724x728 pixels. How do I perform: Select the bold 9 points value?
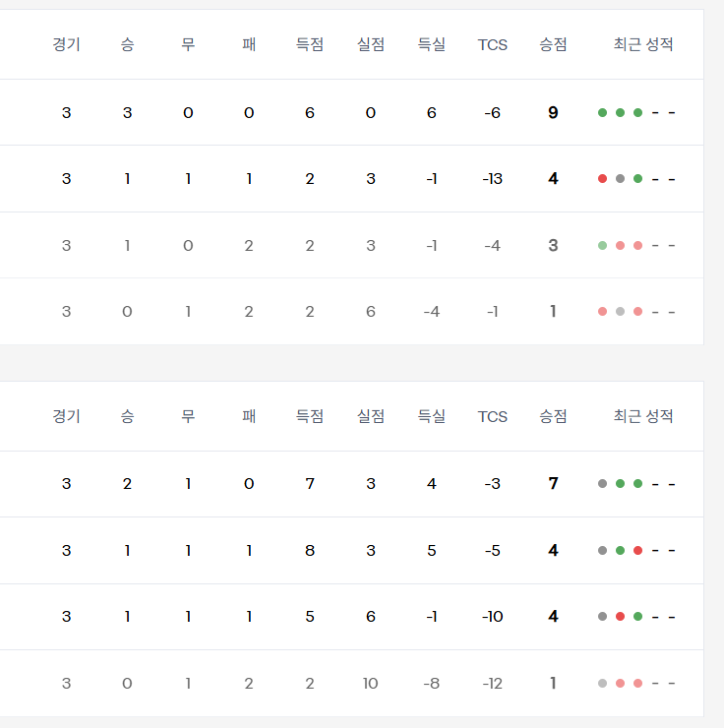click(x=553, y=113)
